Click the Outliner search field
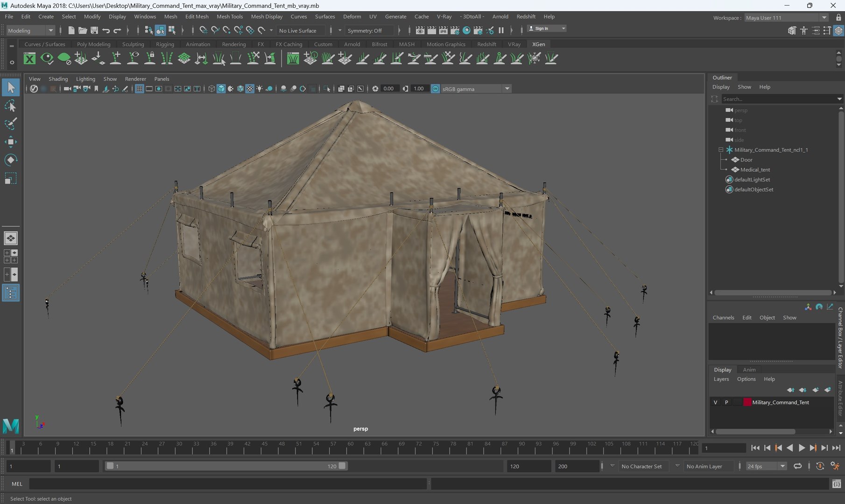The height and width of the screenshot is (504, 845). pos(779,99)
